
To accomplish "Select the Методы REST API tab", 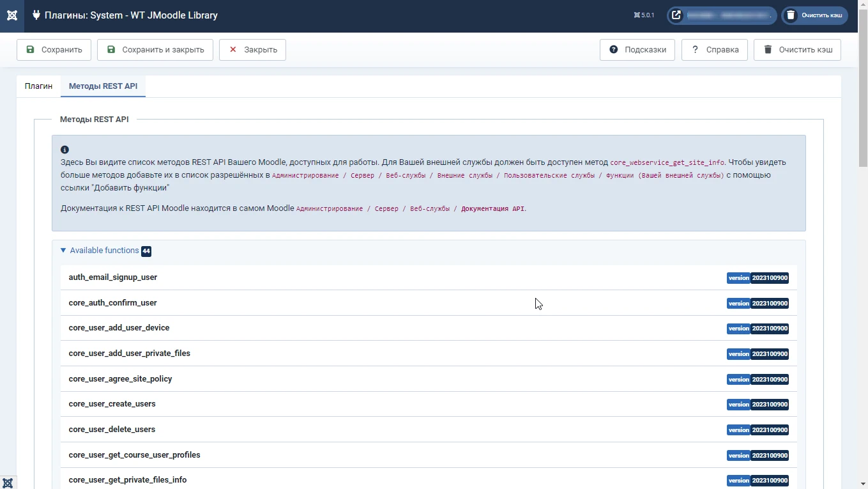I will [103, 86].
